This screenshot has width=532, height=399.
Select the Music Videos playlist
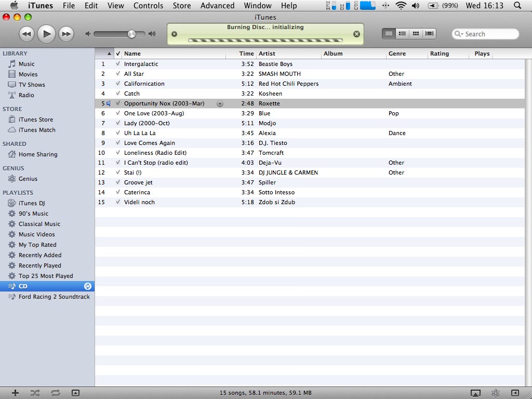(37, 234)
